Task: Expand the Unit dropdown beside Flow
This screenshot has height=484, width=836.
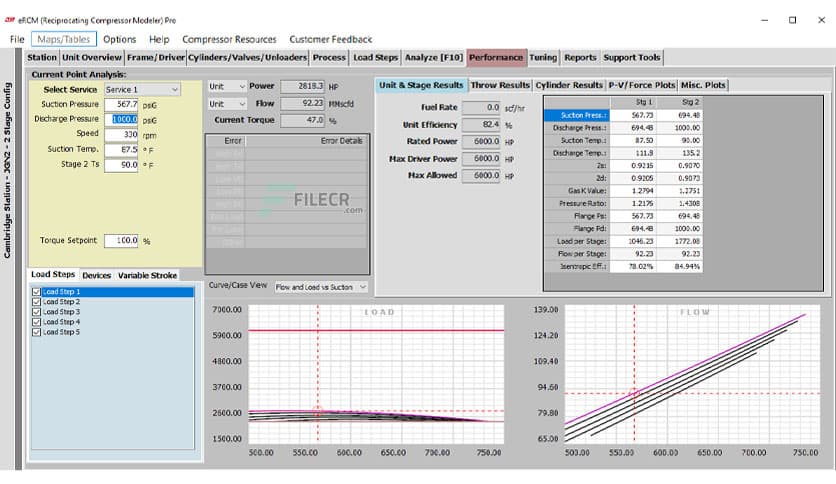Action: pos(227,104)
